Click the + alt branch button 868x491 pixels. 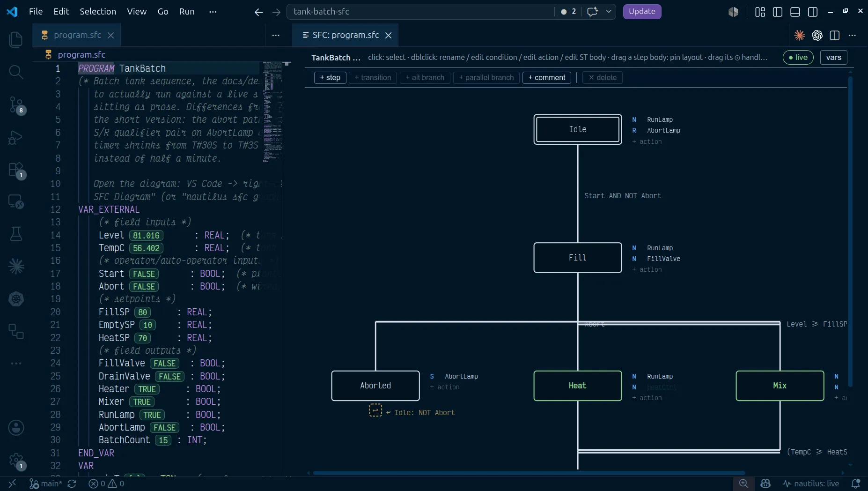point(425,77)
